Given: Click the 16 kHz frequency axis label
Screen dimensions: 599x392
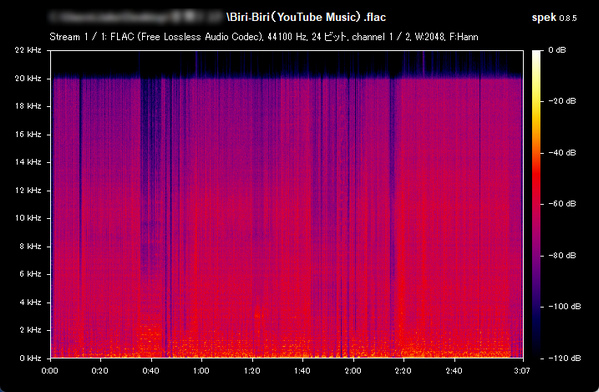Looking at the screenshot, I should 28,134.
